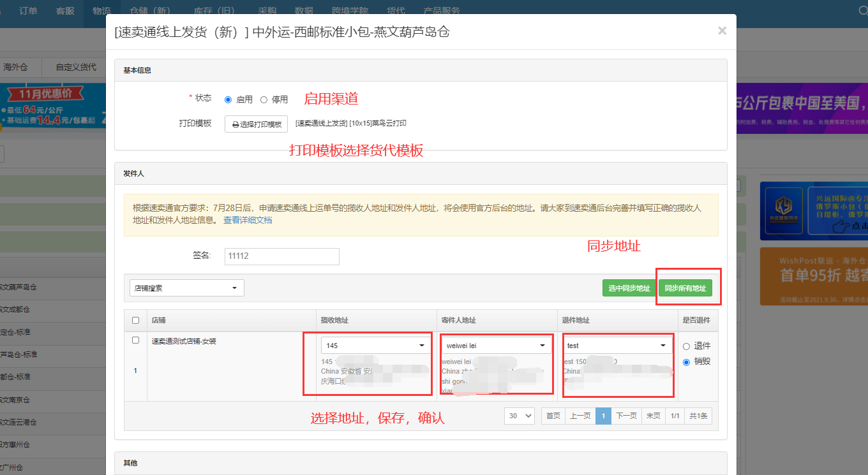Open the 查看详细文档 link

(x=248, y=220)
